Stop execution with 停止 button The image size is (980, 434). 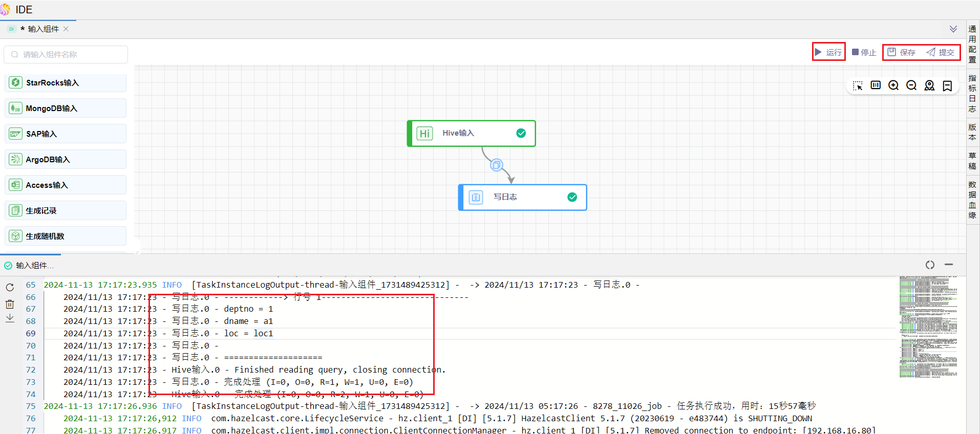864,52
